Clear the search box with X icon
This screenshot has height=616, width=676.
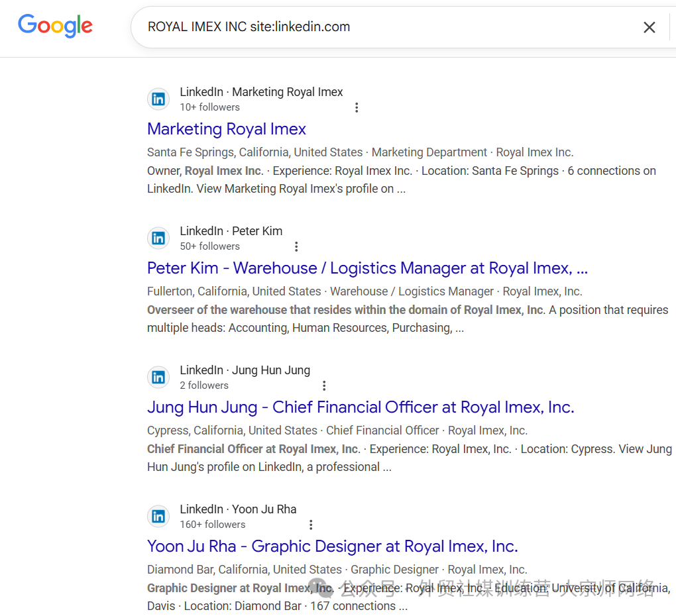click(x=649, y=27)
